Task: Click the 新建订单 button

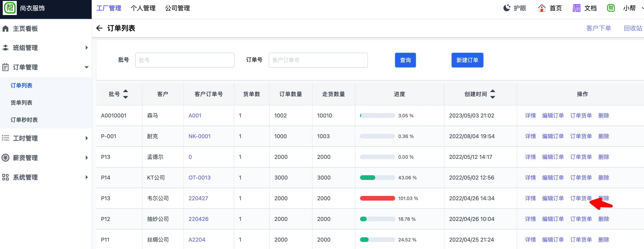Action: pyautogui.click(x=467, y=60)
